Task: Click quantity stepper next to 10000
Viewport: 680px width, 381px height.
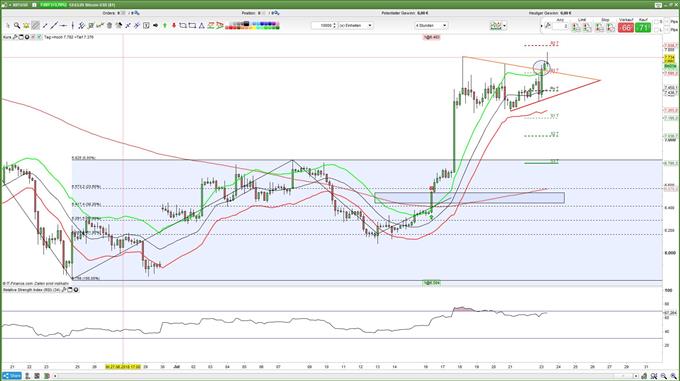Action: [334, 26]
